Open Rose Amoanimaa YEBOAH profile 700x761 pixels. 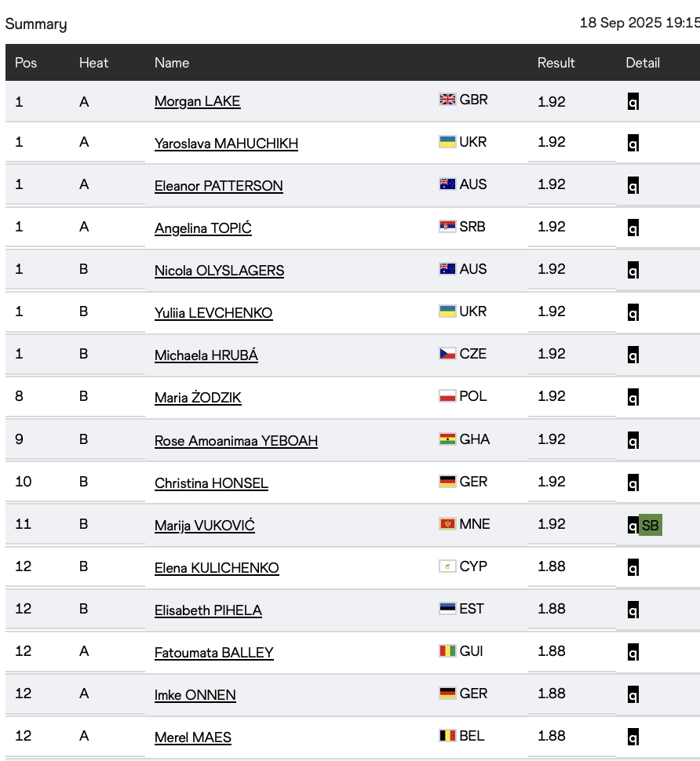coord(235,441)
